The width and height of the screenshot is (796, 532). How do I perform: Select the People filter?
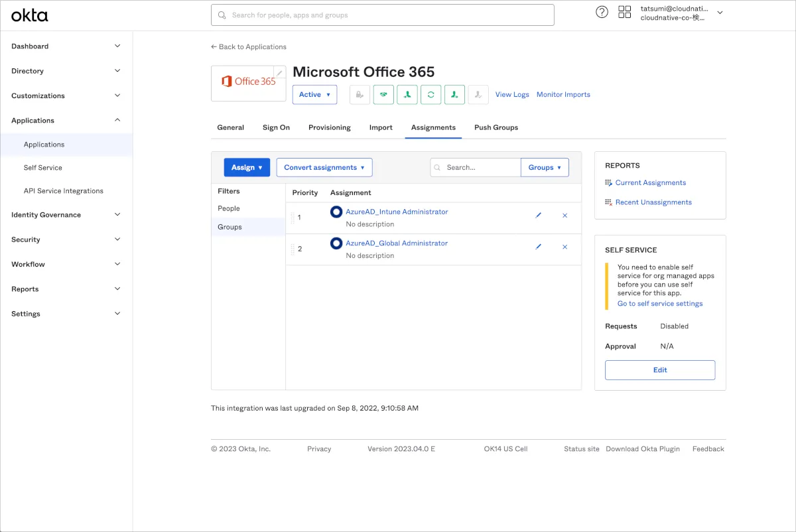click(229, 208)
